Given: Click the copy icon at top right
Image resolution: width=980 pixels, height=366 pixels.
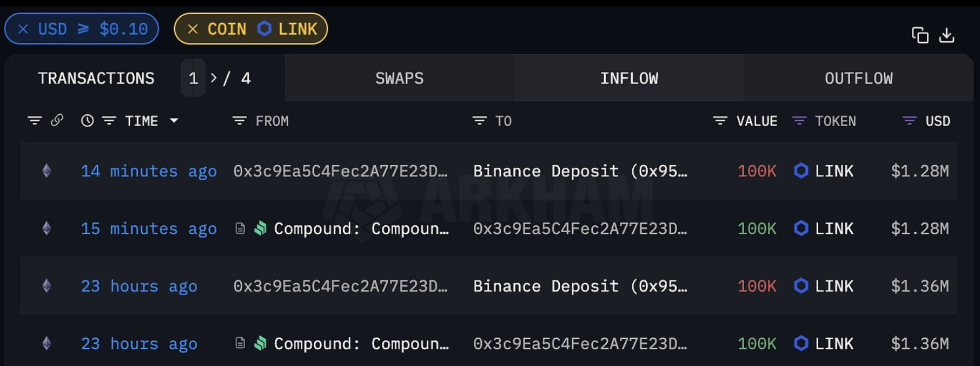Looking at the screenshot, I should [919, 35].
